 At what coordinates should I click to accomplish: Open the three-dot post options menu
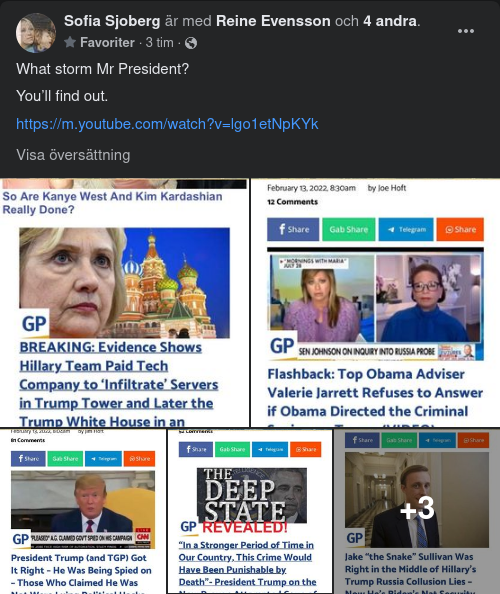(x=466, y=31)
